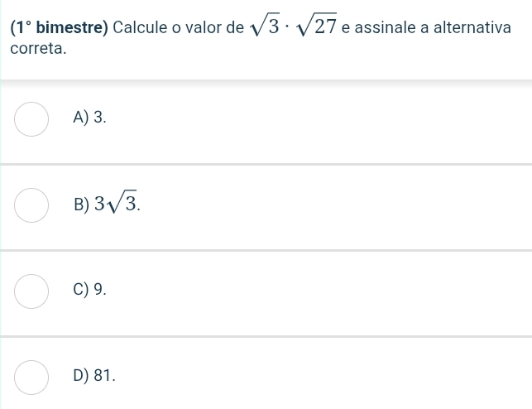Click the "B)" letter of the second option
Image resolution: width=532 pixels, height=409 pixels.
pos(81,204)
